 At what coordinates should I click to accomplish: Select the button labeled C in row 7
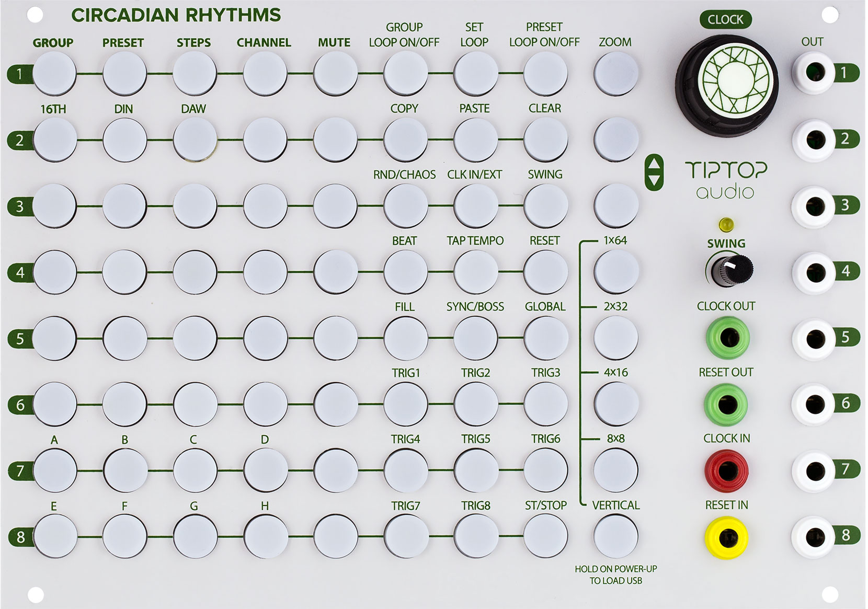[195, 470]
